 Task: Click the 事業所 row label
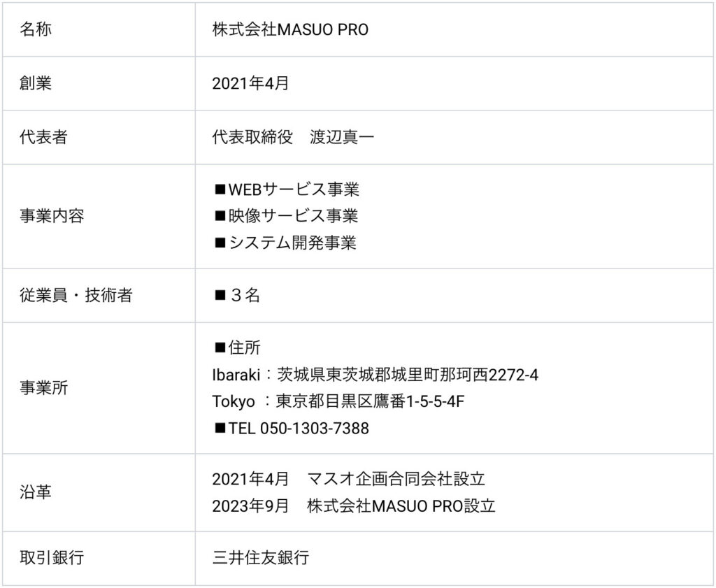[x=43, y=388]
